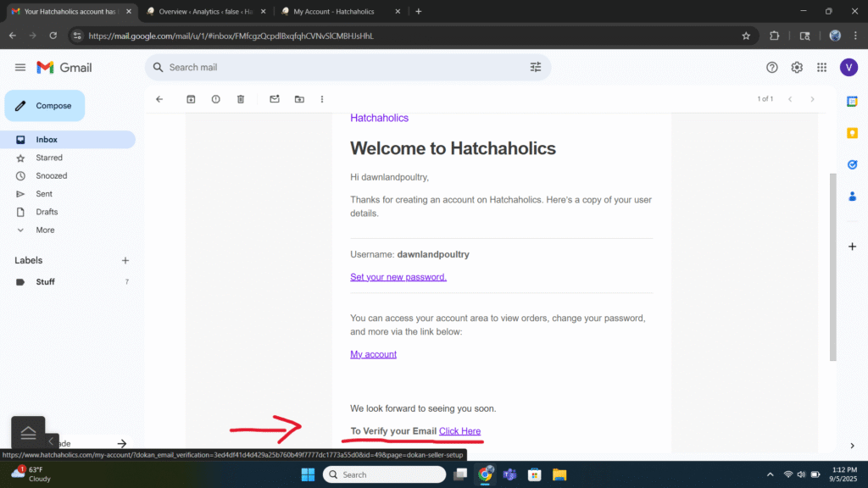Open Windows Start menu

308,474
